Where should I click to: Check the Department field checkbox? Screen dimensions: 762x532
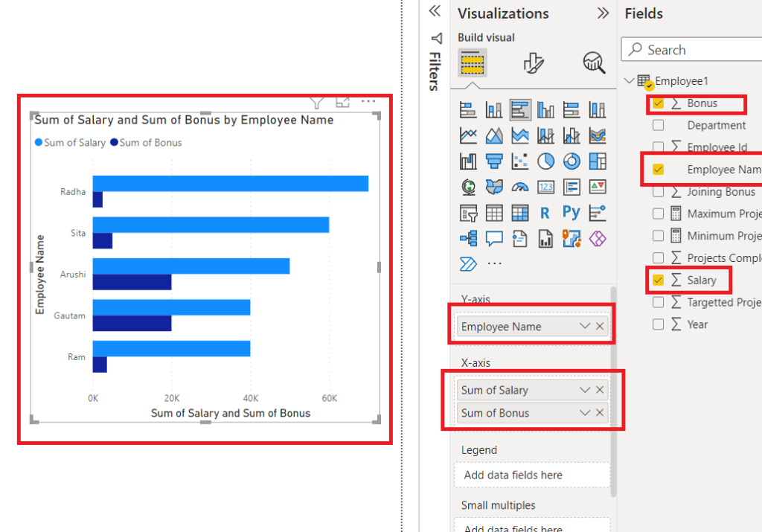(x=658, y=125)
